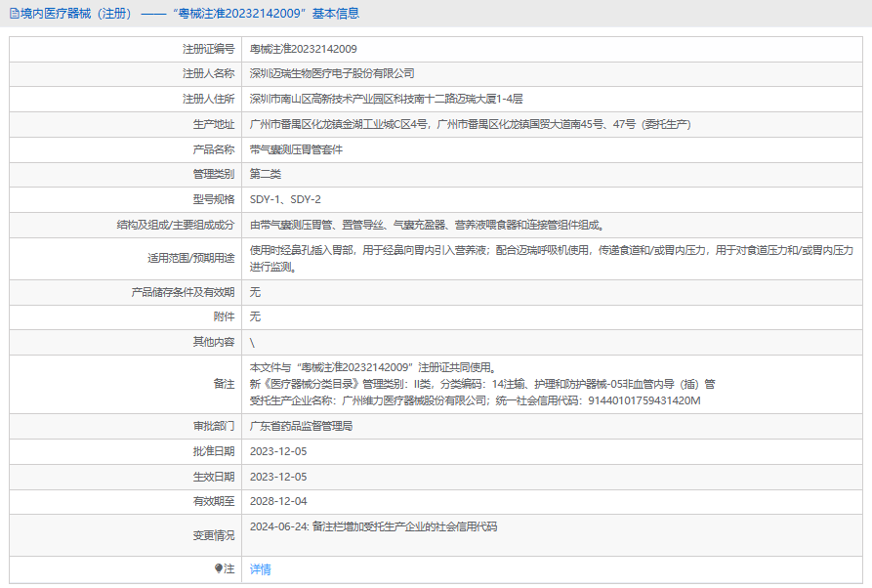Viewport: 872px width, 588px height.
Task: Click the 生产地址 label
Action: (x=214, y=124)
